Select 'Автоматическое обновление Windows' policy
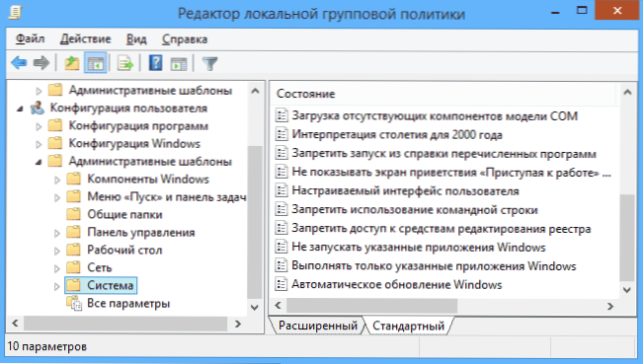This screenshot has width=643, height=364. [x=396, y=284]
